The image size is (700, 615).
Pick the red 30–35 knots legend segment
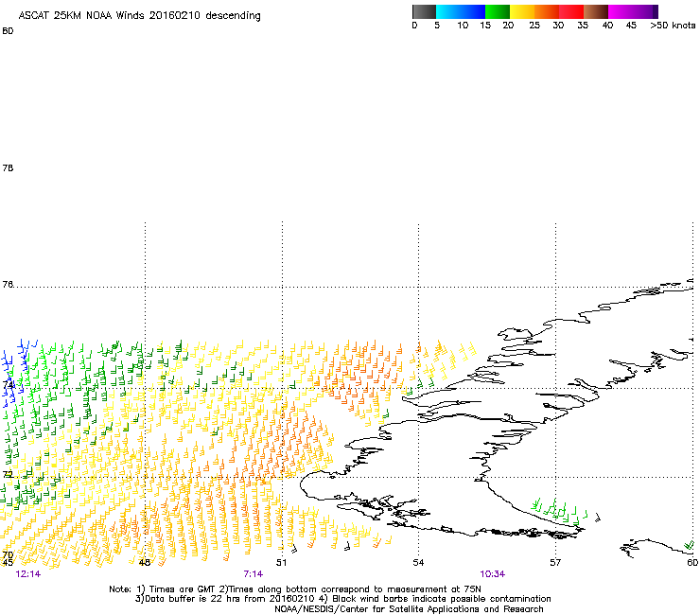click(571, 11)
